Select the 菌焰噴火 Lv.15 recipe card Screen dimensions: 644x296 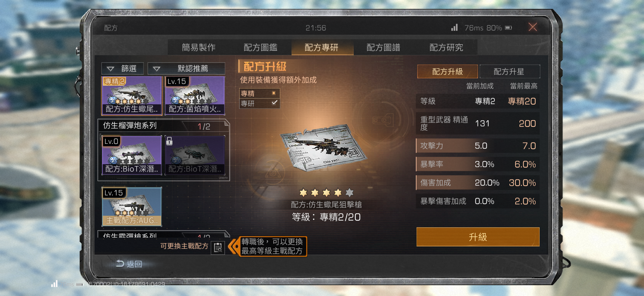point(195,96)
